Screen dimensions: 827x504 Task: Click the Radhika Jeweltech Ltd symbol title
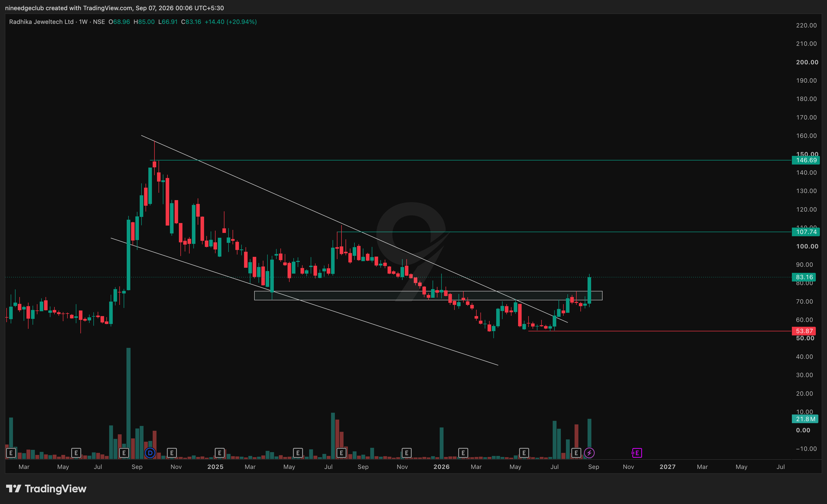tap(41, 22)
